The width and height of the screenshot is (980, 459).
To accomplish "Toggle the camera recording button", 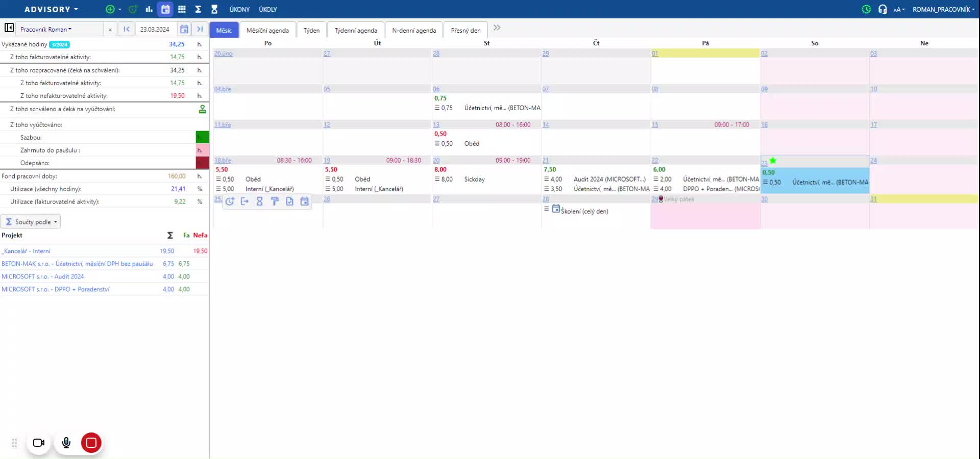I will 39,443.
